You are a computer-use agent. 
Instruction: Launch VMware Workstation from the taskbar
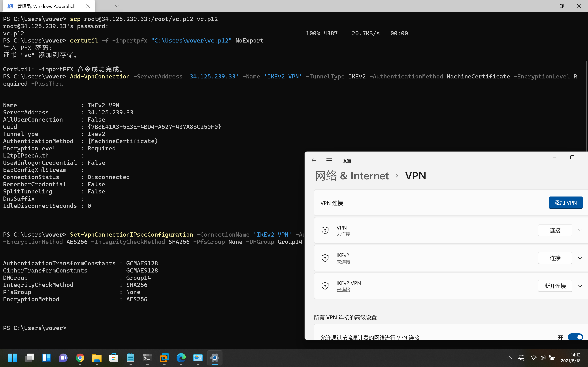pos(164,358)
